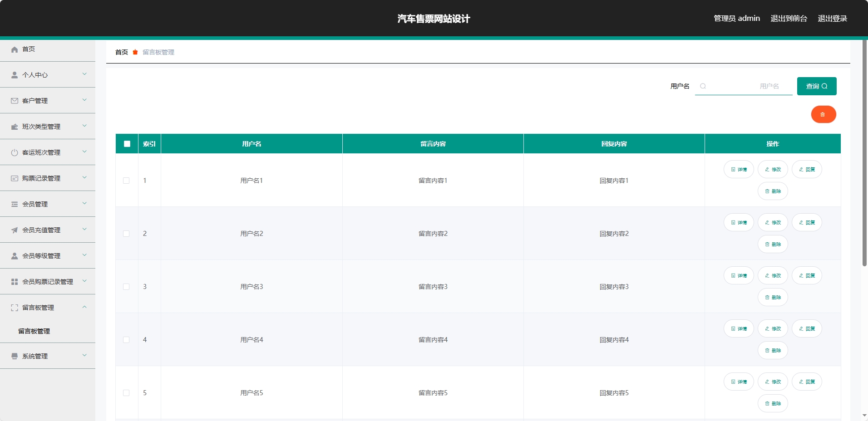Check the select-all checkbox in table header

pyautogui.click(x=127, y=144)
